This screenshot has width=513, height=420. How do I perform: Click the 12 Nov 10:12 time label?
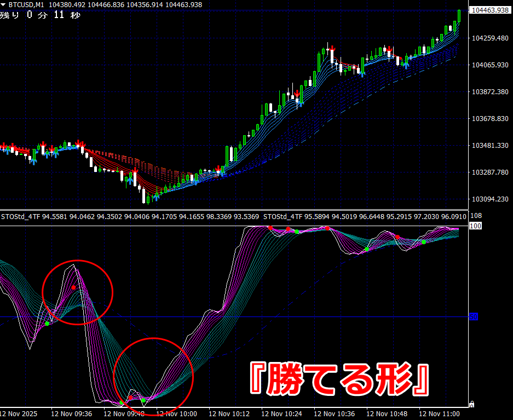tap(229, 414)
